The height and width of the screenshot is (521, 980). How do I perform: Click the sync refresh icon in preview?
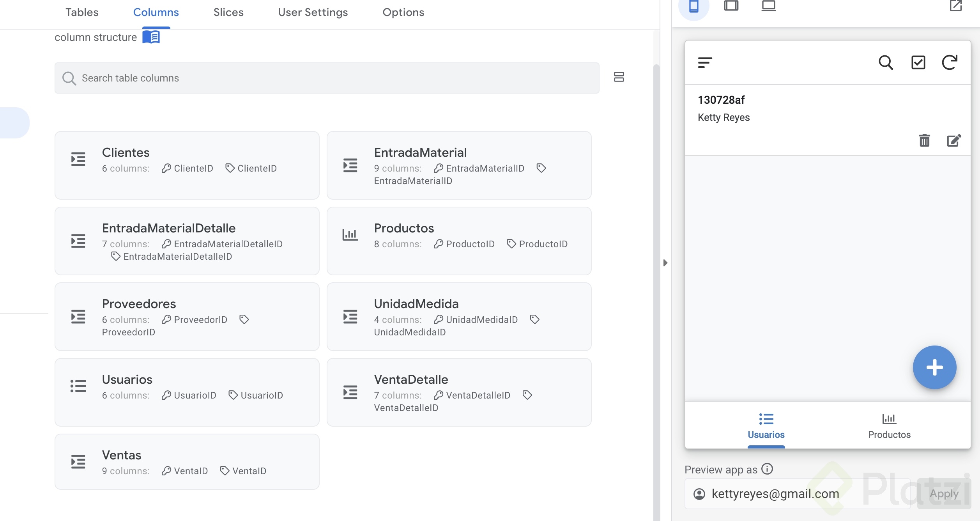click(x=950, y=62)
